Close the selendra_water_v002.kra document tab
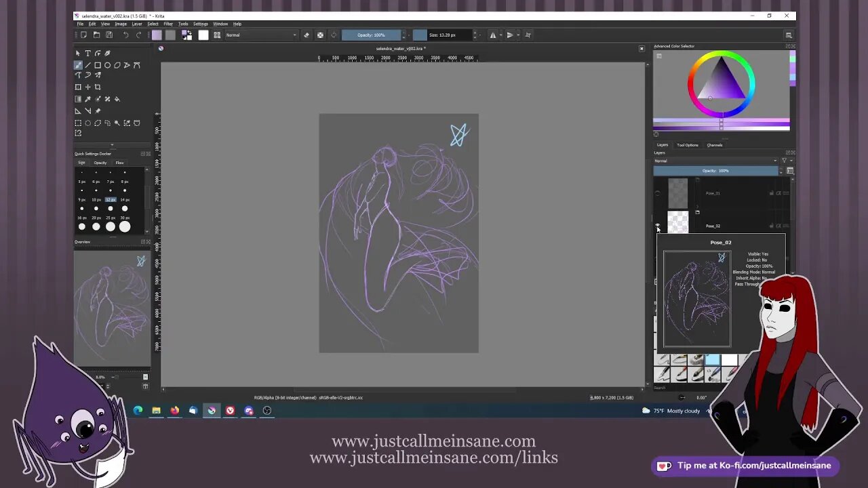 [642, 48]
